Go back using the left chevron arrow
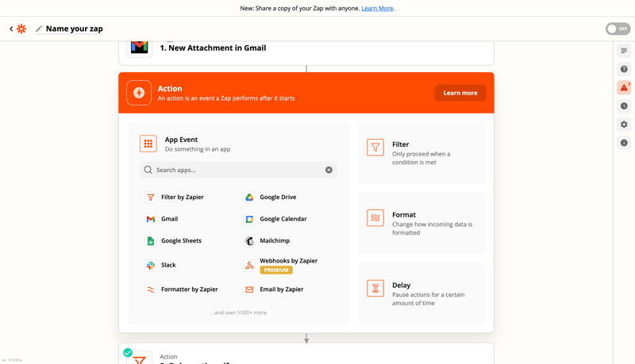The image size is (635, 364). pyautogui.click(x=11, y=29)
